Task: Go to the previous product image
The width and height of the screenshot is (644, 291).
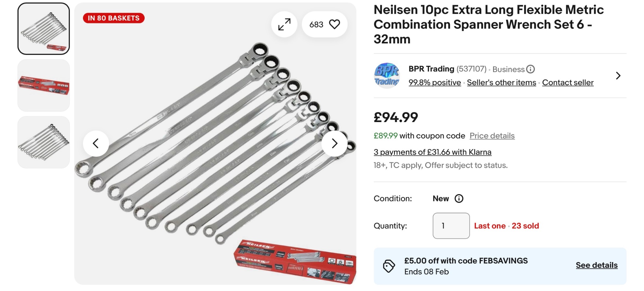Action: point(96,143)
